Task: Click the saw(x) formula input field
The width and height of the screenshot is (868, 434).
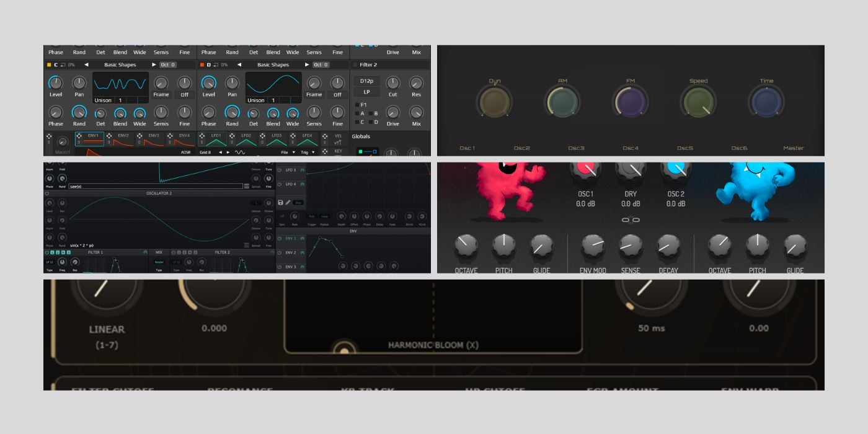Action: [x=155, y=186]
